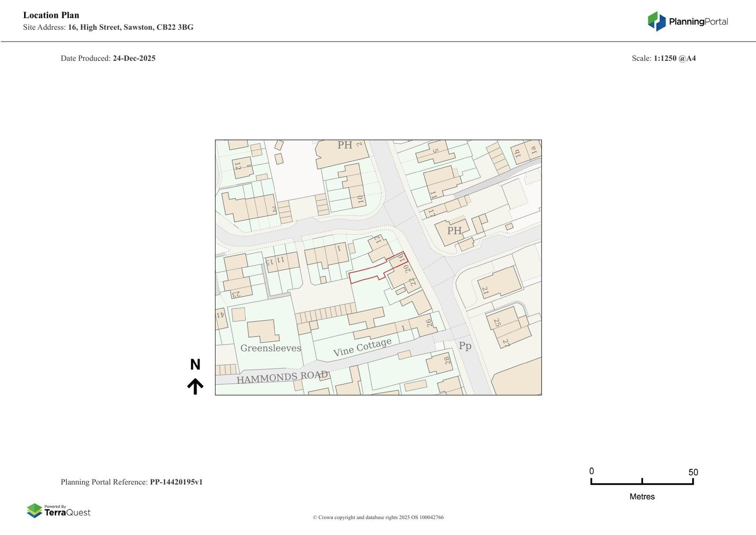Select the Greensleeves property label
Image resolution: width=756 pixels, height=535 pixels.
[270, 348]
